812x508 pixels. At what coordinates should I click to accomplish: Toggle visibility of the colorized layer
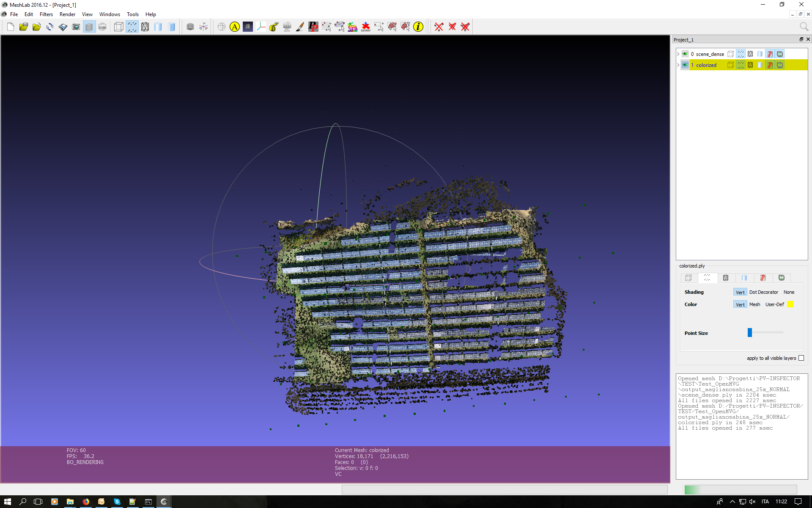685,65
